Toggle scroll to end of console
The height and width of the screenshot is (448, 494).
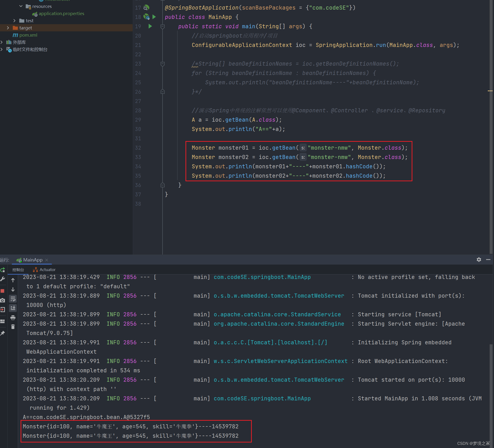(13, 308)
